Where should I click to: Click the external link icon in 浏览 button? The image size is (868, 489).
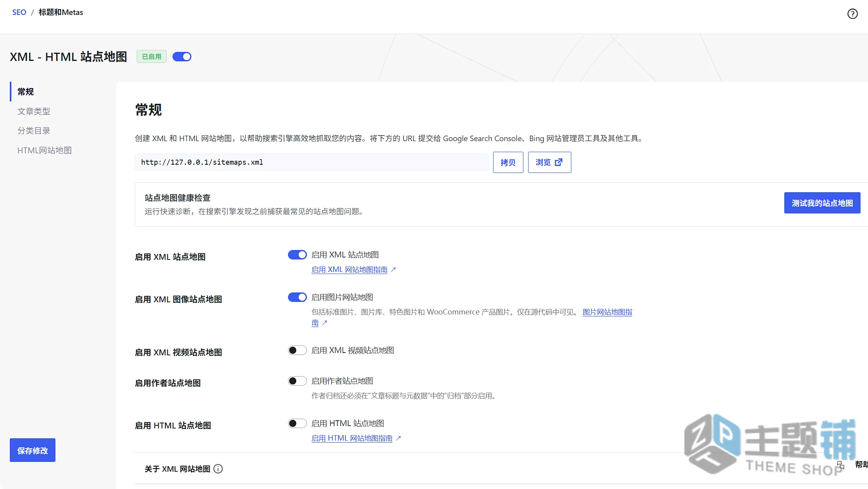[x=558, y=162]
